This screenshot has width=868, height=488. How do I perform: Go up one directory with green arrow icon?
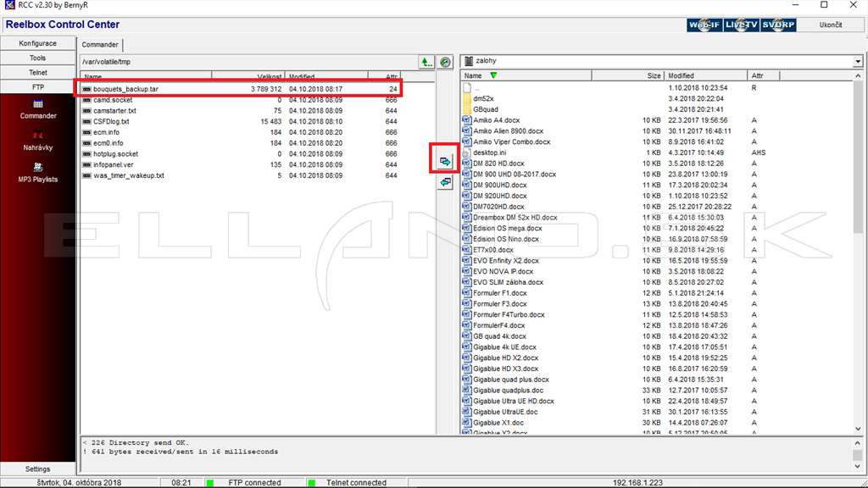tap(426, 62)
